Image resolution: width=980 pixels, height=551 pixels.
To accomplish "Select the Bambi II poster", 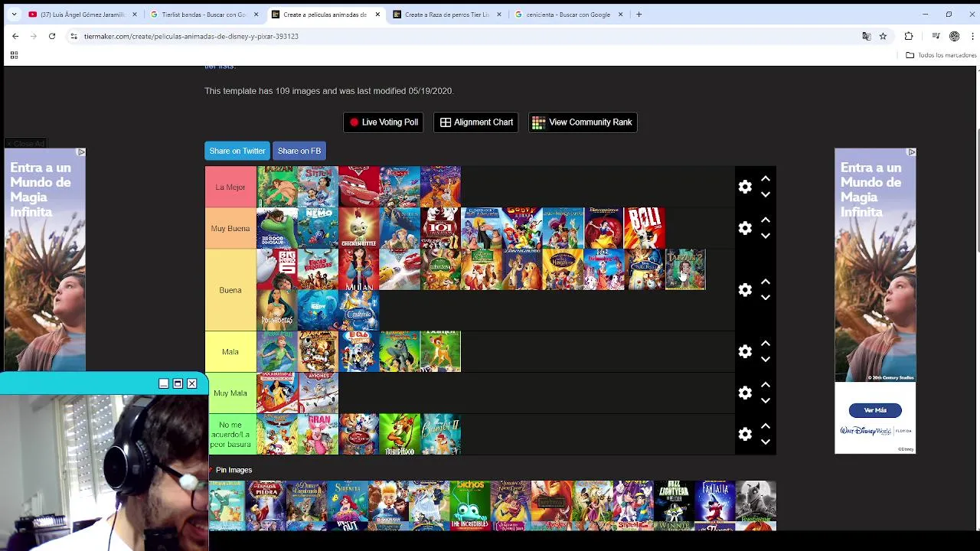I will [x=440, y=434].
